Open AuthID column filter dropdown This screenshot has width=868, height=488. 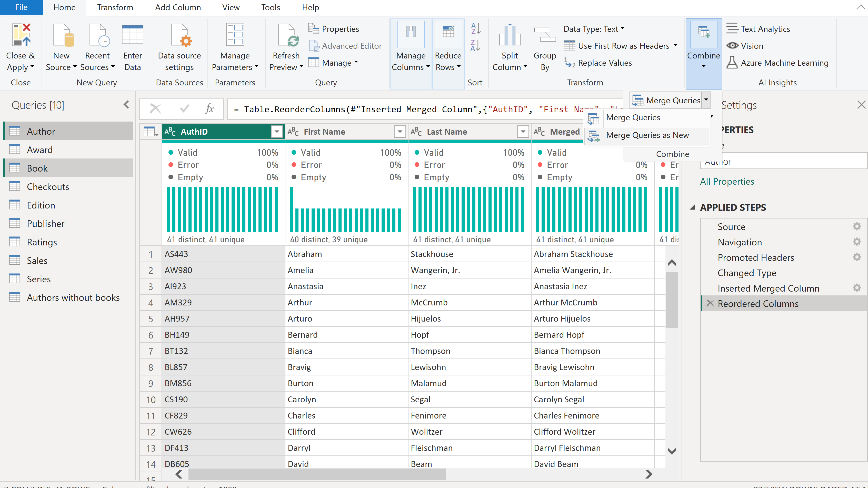click(x=277, y=132)
